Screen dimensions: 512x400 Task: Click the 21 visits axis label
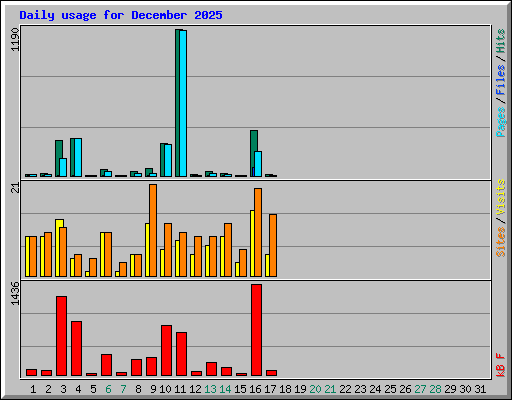15,188
